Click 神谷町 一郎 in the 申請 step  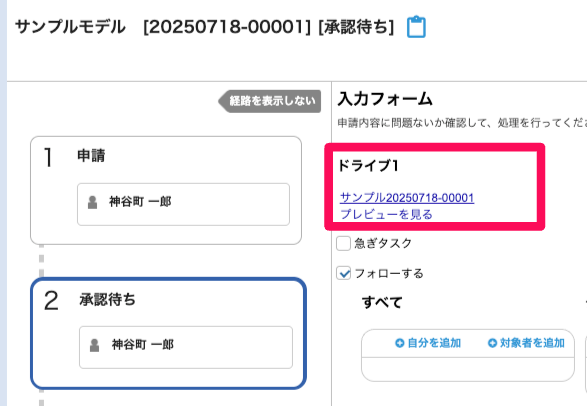[x=140, y=202]
